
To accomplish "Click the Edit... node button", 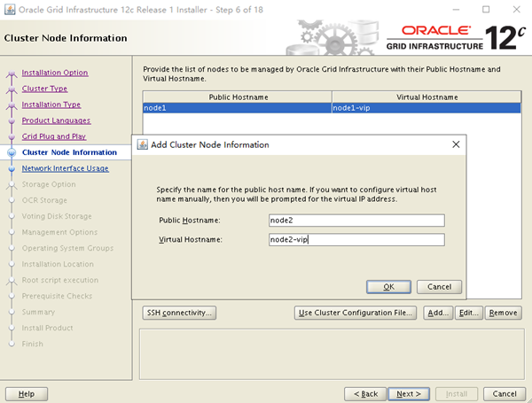I will pyautogui.click(x=468, y=313).
